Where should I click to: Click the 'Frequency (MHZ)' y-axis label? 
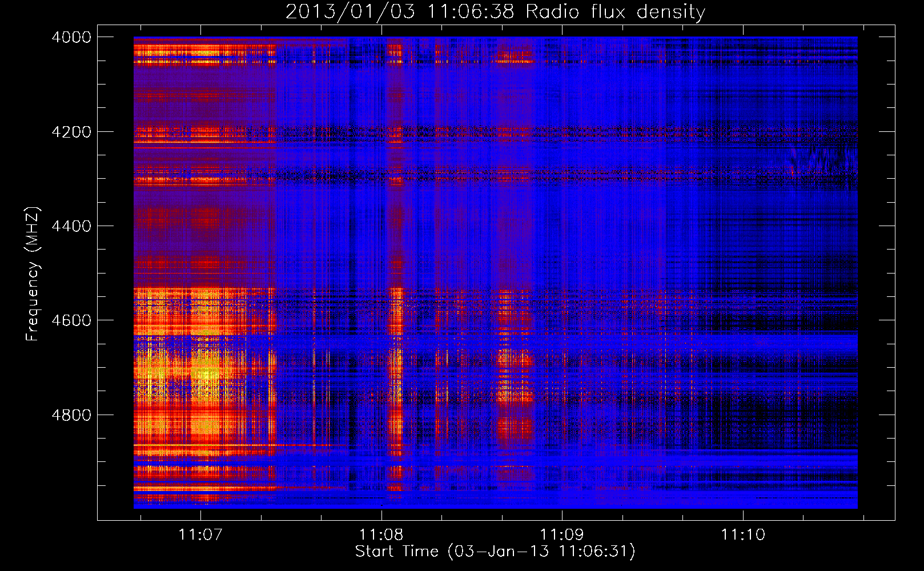click(x=33, y=274)
